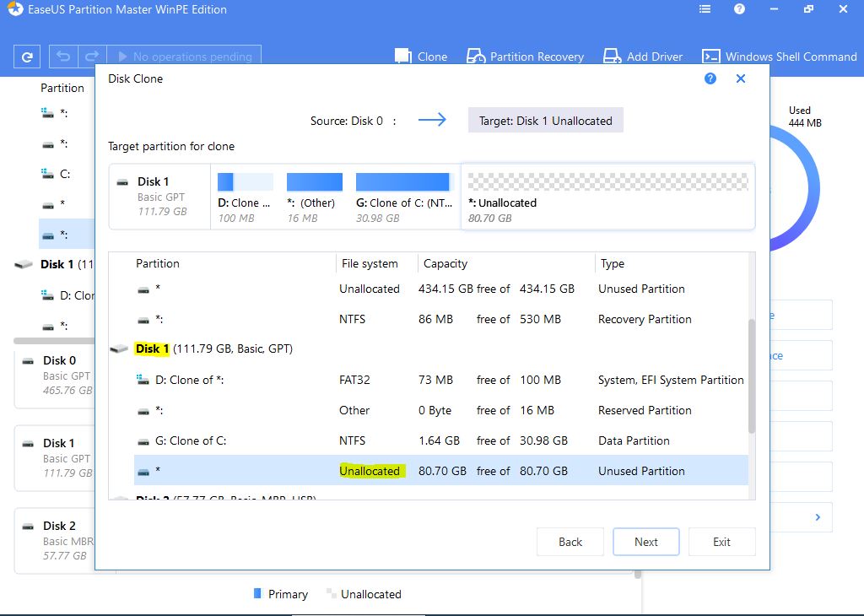Open the Clone tool
This screenshot has height=616, width=864.
click(x=421, y=57)
